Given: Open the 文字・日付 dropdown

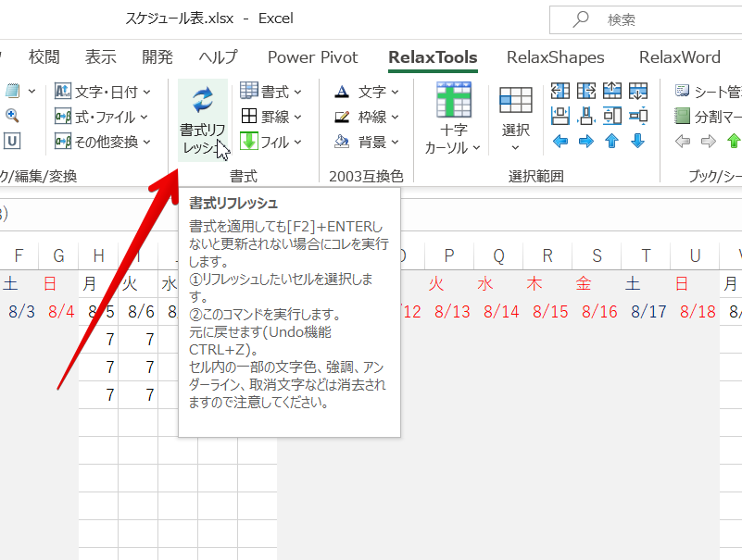Looking at the screenshot, I should tap(103, 92).
